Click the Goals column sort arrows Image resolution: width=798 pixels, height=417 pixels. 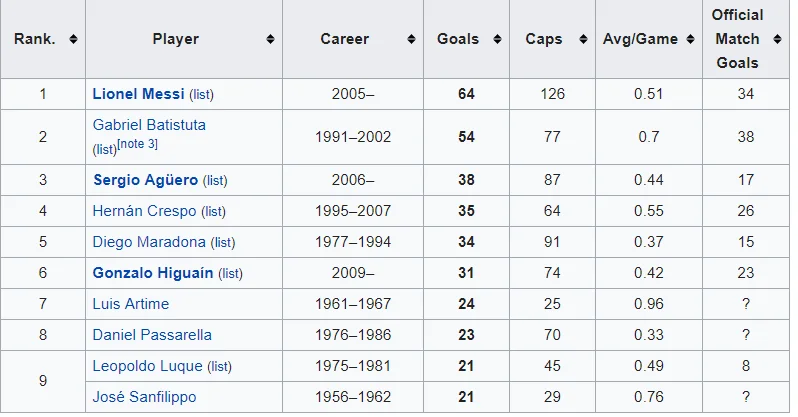[497, 39]
